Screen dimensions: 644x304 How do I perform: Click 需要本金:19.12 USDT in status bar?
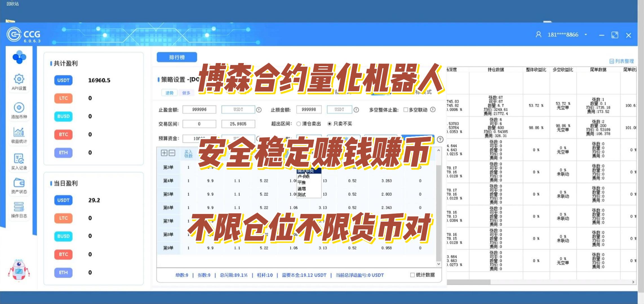(x=304, y=275)
